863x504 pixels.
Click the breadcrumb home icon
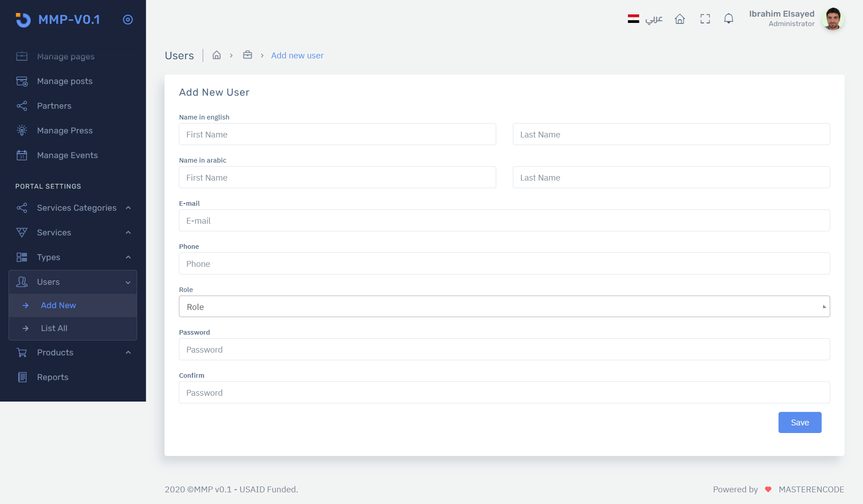click(x=217, y=55)
